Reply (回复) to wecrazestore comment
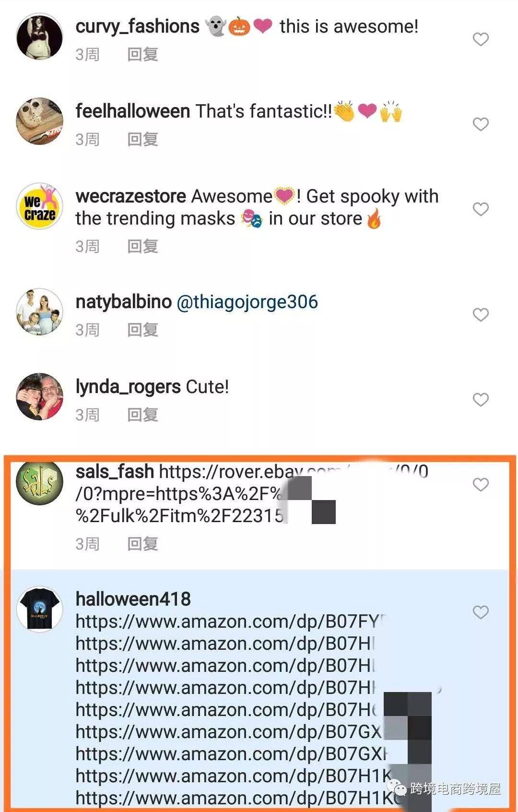 pyautogui.click(x=143, y=246)
